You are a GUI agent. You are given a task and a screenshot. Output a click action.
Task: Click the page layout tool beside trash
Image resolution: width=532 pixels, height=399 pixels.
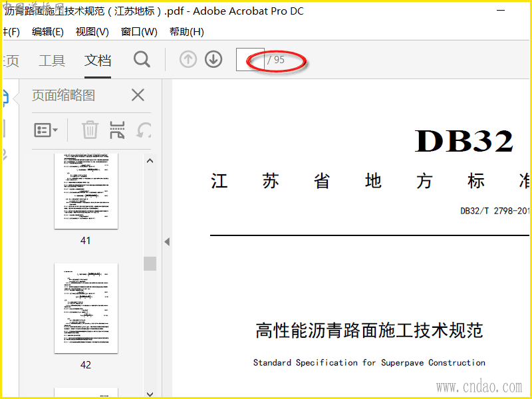coord(118,130)
